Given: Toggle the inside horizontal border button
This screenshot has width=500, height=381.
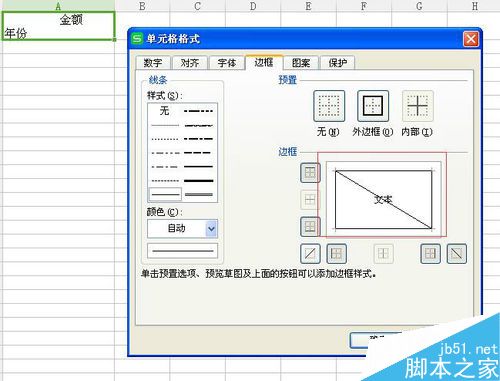Looking at the screenshot, I should click(x=310, y=200).
